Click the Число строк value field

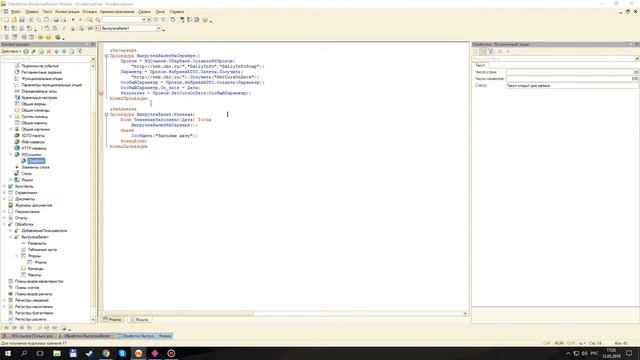pos(572,72)
